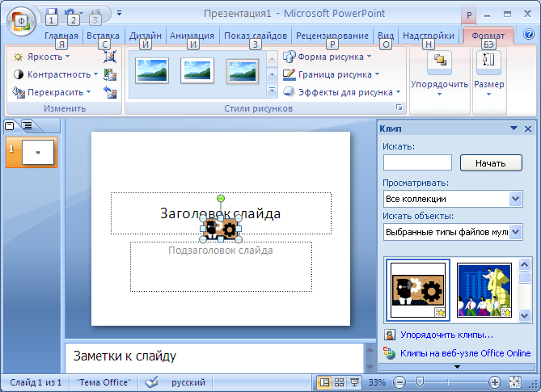The image size is (541, 392).
Task: Switch to the Дизайн ribbon tab
Action: tap(146, 36)
